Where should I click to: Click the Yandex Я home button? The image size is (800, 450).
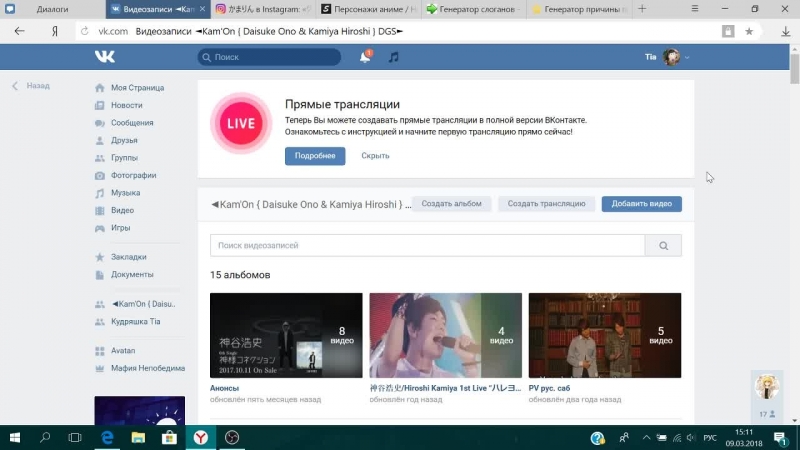click(55, 32)
